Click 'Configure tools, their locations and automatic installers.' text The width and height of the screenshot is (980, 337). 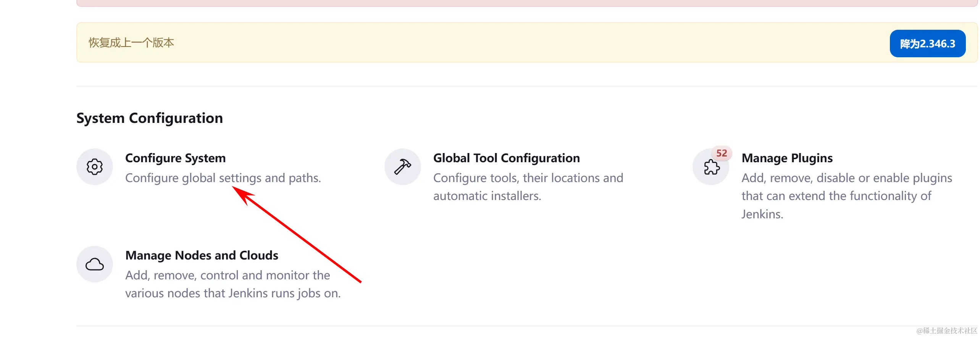pyautogui.click(x=528, y=187)
